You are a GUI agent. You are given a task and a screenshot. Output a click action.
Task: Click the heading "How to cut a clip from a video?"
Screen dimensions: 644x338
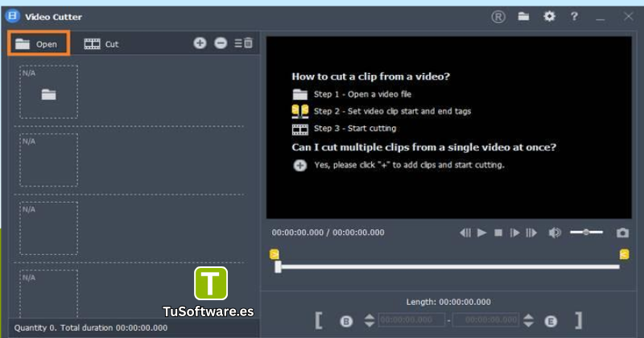pyautogui.click(x=370, y=76)
